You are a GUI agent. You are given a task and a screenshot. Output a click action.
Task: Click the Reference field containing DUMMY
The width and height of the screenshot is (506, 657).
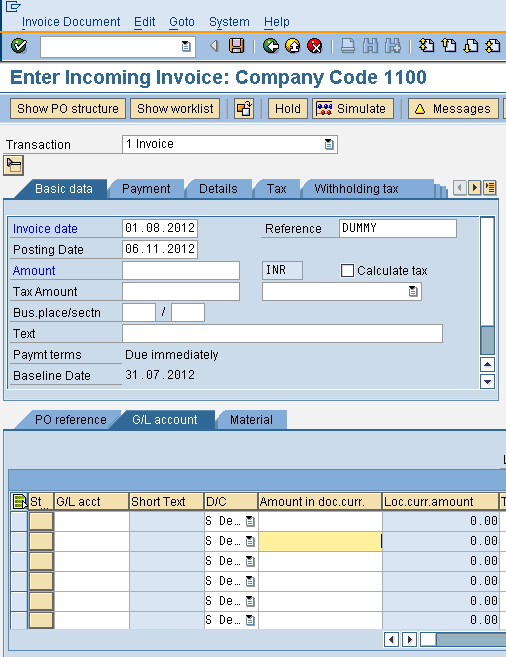pyautogui.click(x=398, y=228)
